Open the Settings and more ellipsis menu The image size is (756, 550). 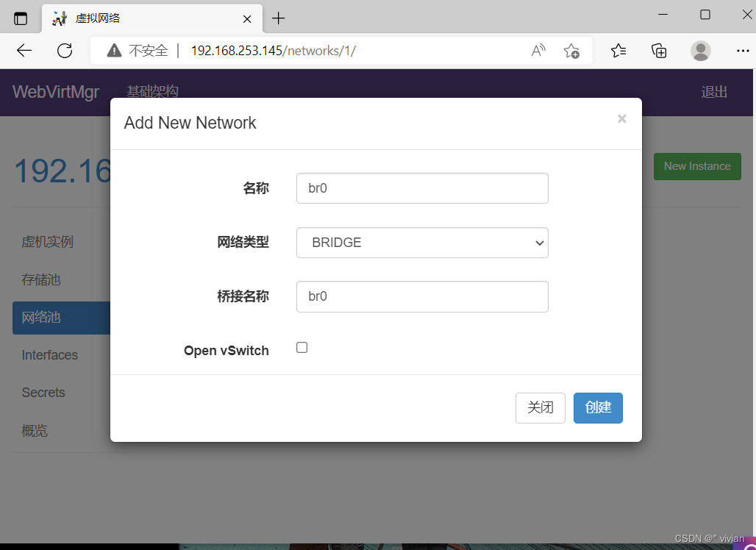(x=743, y=51)
